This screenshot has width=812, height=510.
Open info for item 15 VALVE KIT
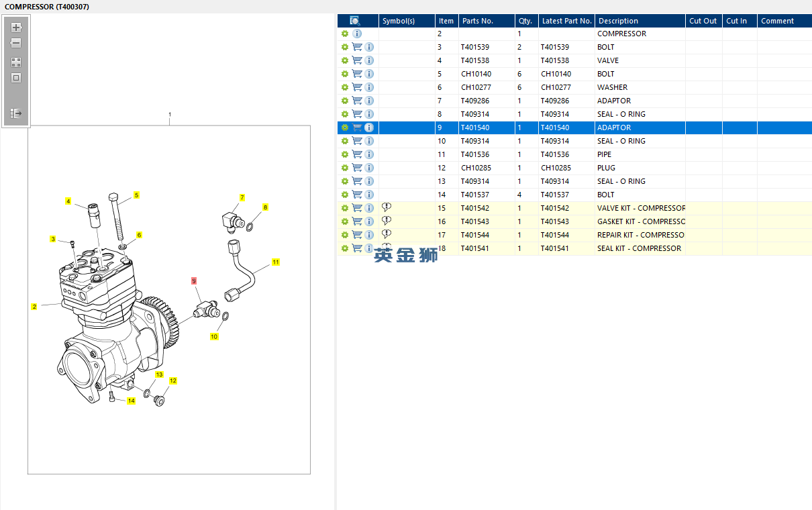point(369,208)
